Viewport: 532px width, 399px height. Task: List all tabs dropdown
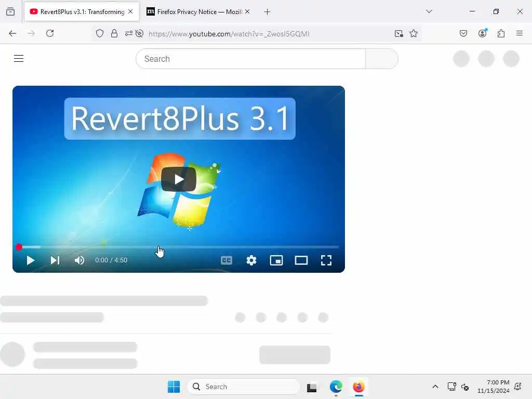pyautogui.click(x=429, y=11)
